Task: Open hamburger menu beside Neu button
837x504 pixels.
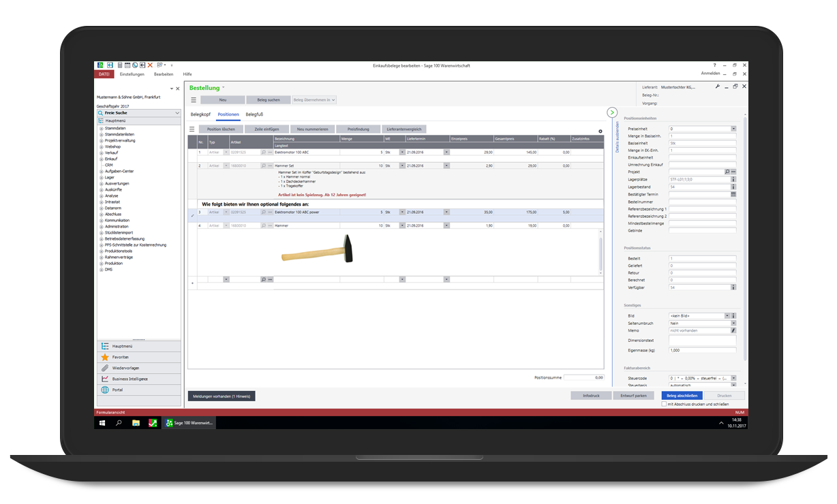Action: [194, 100]
